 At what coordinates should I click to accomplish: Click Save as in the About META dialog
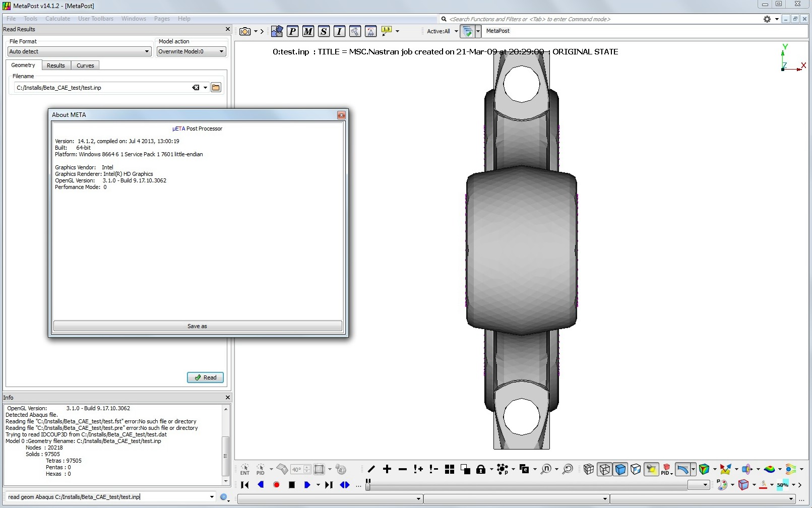point(197,326)
